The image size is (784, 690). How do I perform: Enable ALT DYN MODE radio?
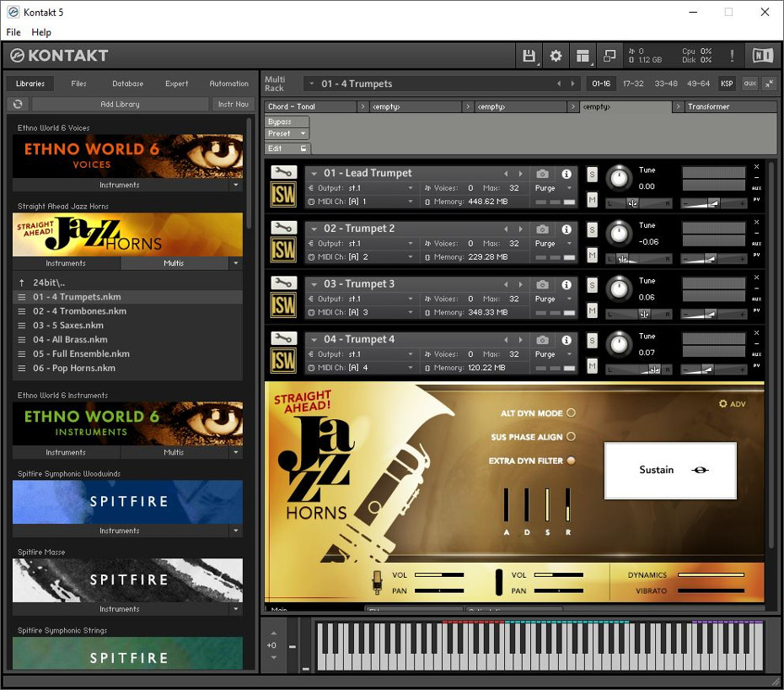tap(571, 412)
